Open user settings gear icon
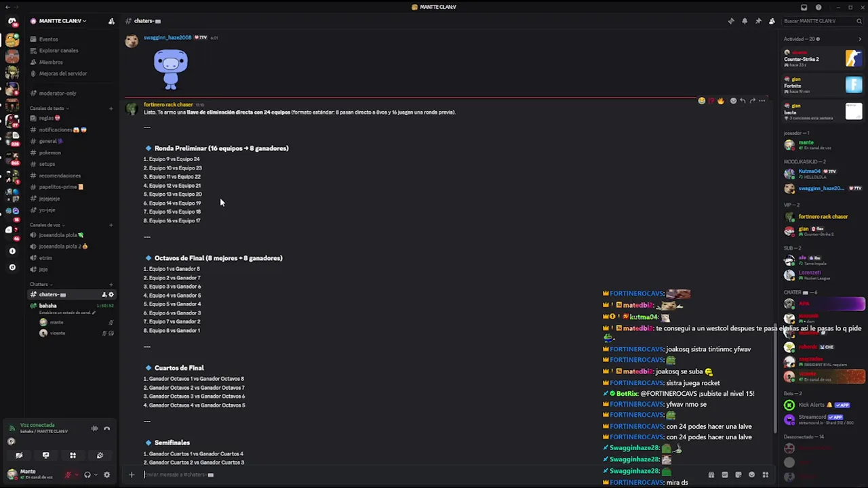Image resolution: width=868 pixels, height=488 pixels. (106, 474)
